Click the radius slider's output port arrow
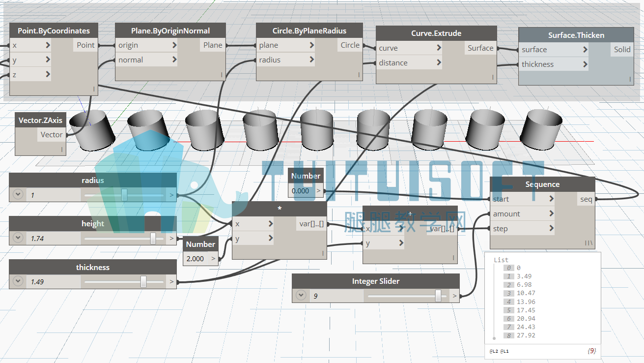 click(x=171, y=195)
